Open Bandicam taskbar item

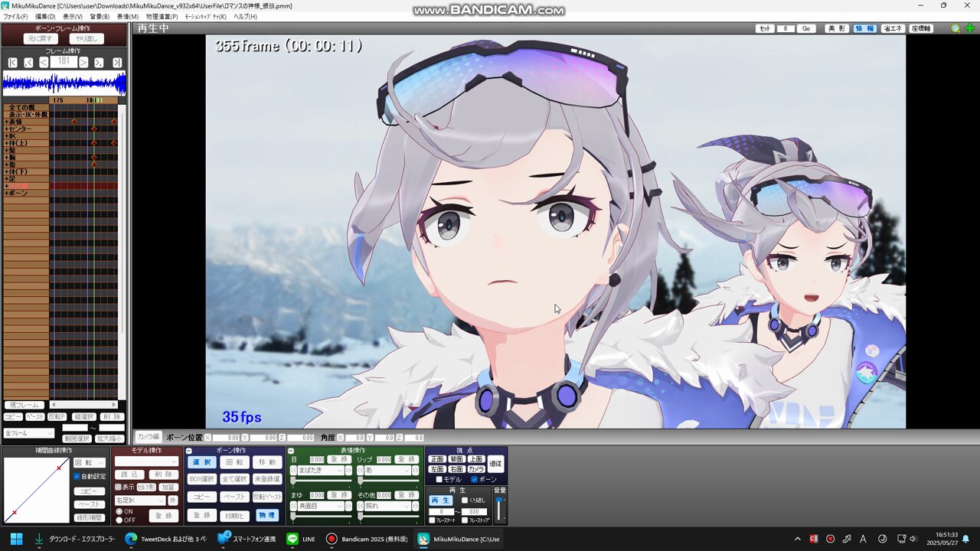coord(367,539)
